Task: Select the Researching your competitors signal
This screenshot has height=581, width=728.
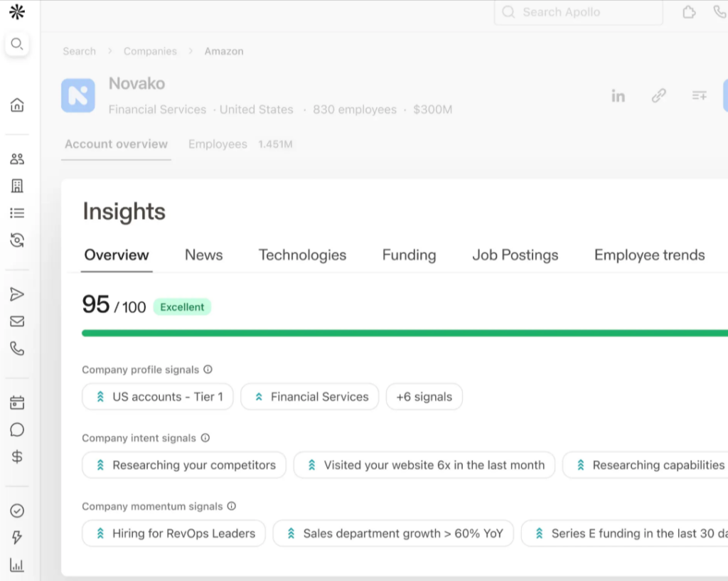Action: (x=183, y=465)
